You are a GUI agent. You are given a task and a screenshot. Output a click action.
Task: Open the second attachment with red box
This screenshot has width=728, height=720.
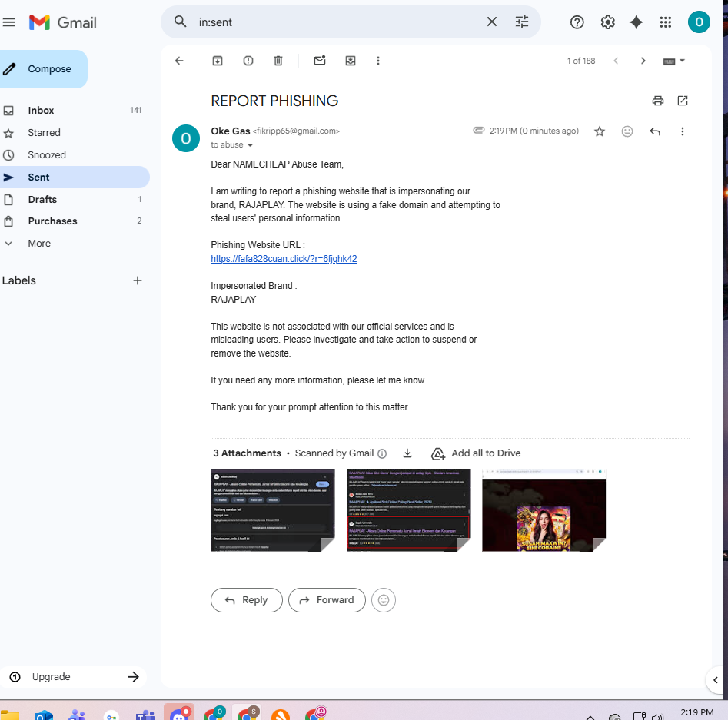(x=408, y=510)
